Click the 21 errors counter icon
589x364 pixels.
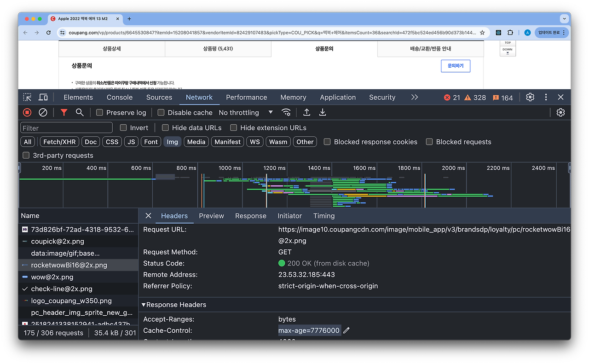tap(452, 98)
